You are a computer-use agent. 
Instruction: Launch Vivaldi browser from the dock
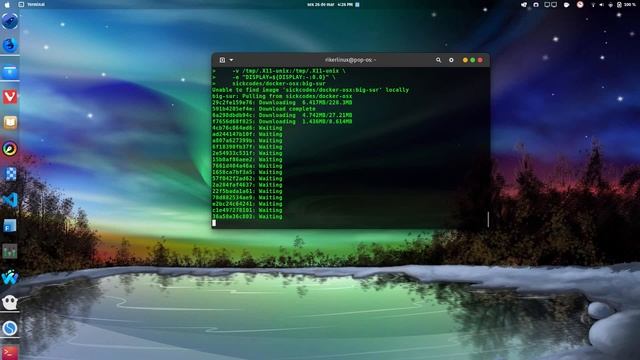coord(10,97)
